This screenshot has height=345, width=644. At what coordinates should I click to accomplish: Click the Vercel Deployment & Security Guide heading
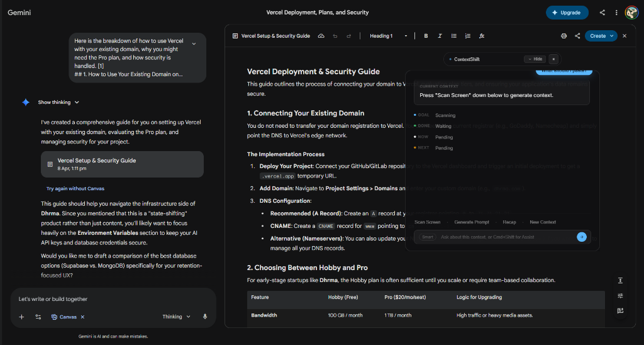coord(313,72)
